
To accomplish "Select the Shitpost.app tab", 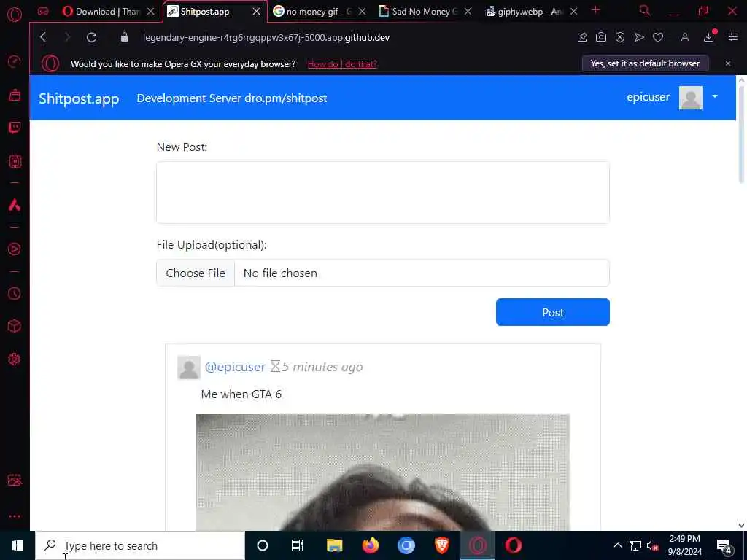I will (x=205, y=12).
